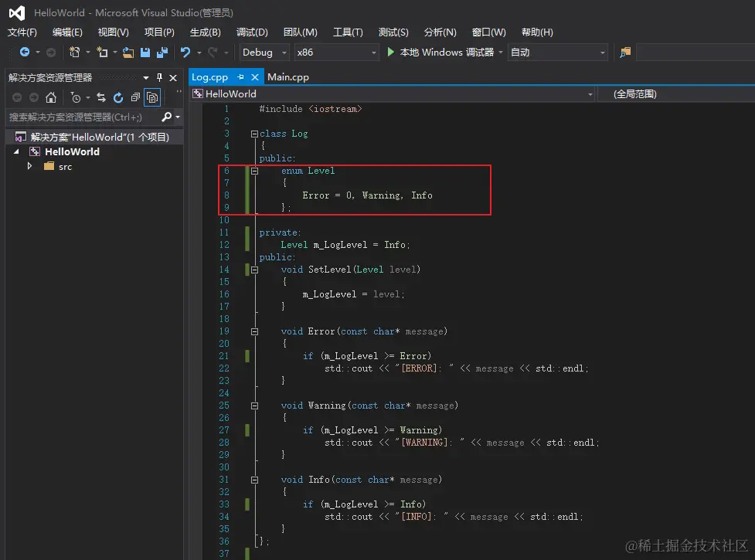Open the 文件(F) menu
The image size is (755, 560).
point(22,32)
